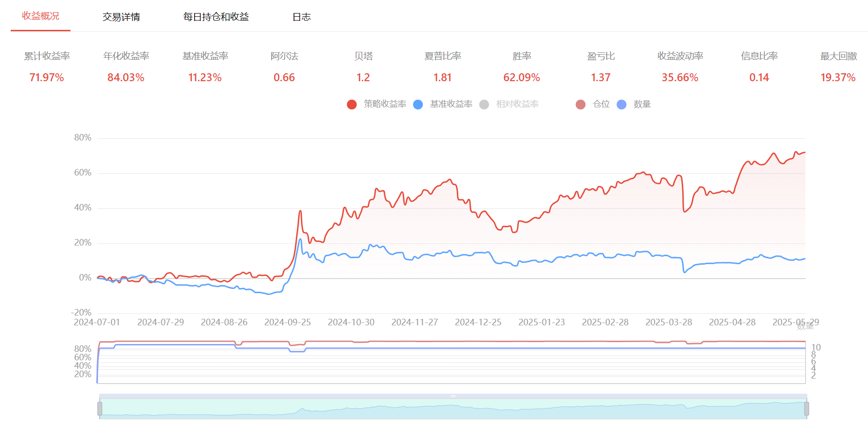The image size is (868, 435).
Task: Click the blue 基准收益率 legend dot
Action: point(418,105)
